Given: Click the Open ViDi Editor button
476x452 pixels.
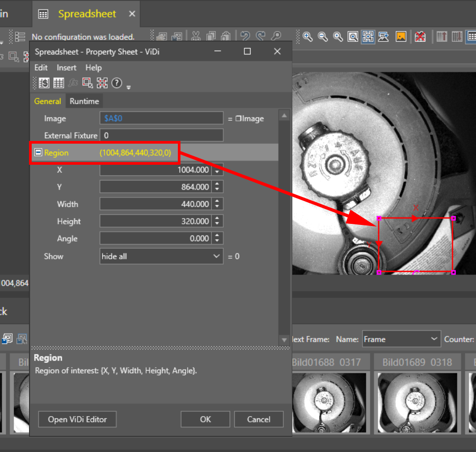Looking at the screenshot, I should coord(78,419).
